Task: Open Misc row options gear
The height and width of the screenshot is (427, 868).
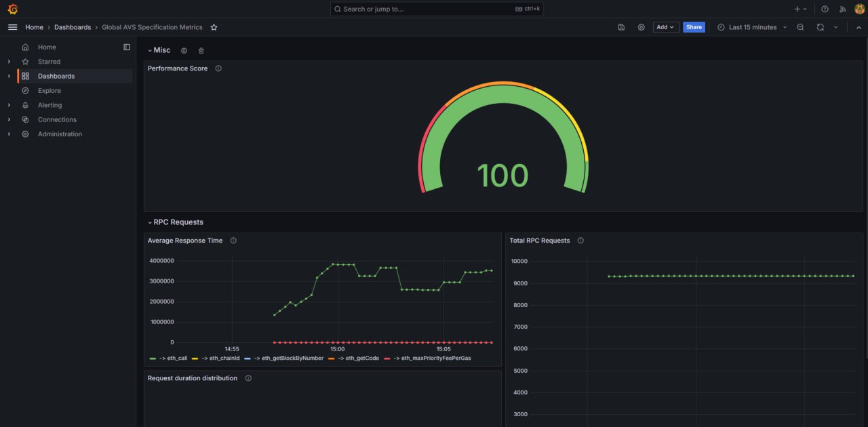Action: [184, 51]
